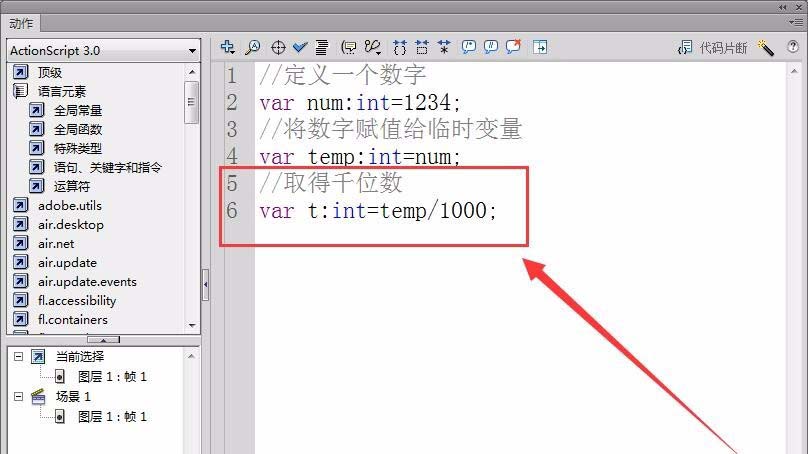The image size is (808, 454).
Task: Click the horizontal splitter collapse button
Action: 103,340
